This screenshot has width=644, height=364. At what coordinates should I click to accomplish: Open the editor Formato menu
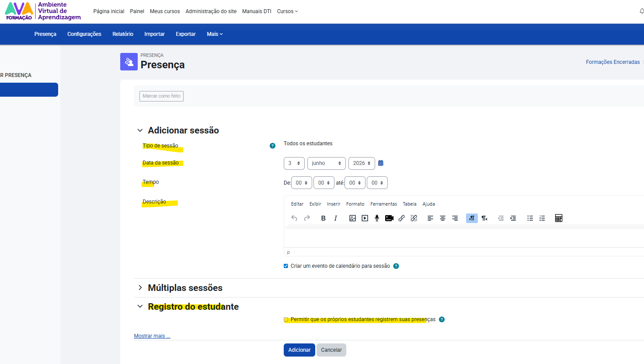click(355, 204)
